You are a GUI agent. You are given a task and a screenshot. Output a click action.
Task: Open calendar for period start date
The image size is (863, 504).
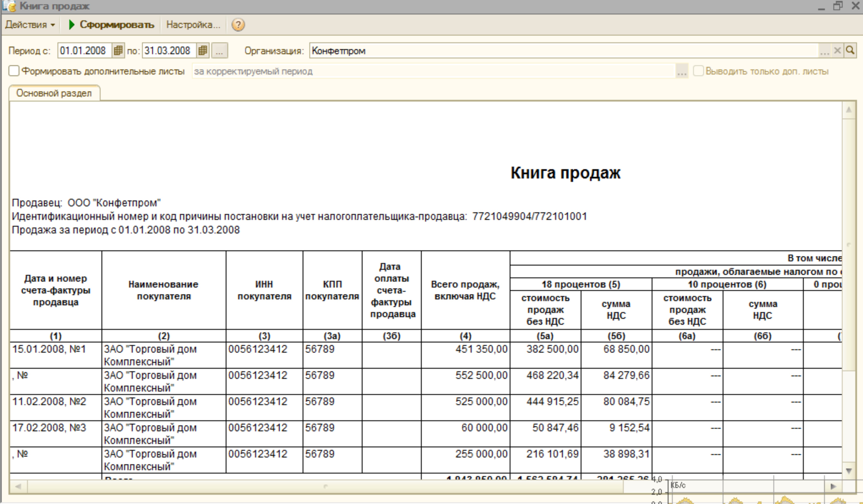[x=118, y=51]
